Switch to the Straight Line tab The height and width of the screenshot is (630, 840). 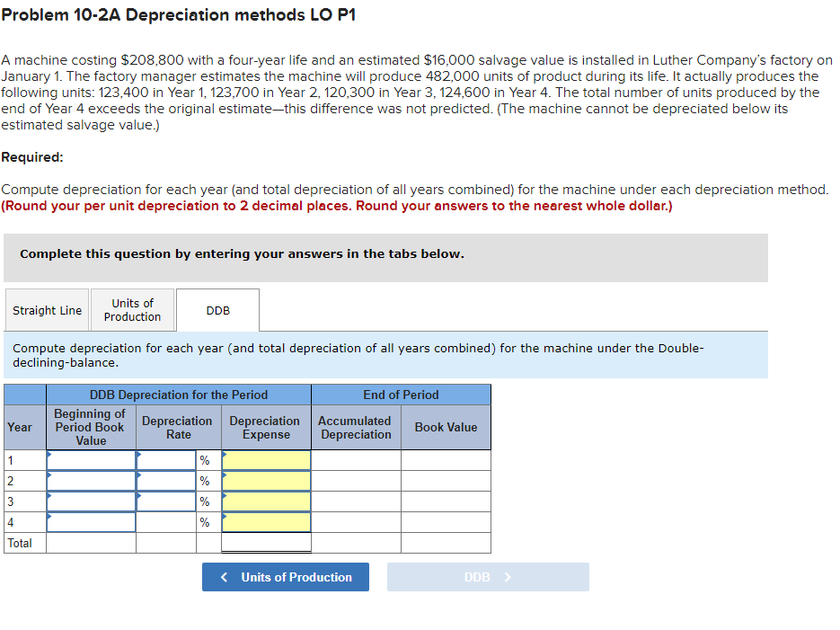[x=47, y=310]
